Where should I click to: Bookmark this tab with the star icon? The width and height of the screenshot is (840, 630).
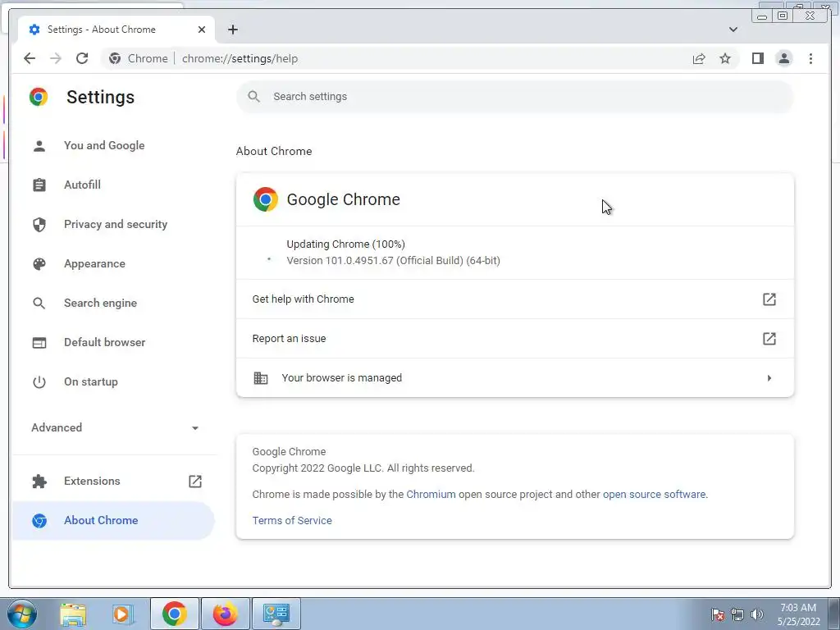click(725, 58)
